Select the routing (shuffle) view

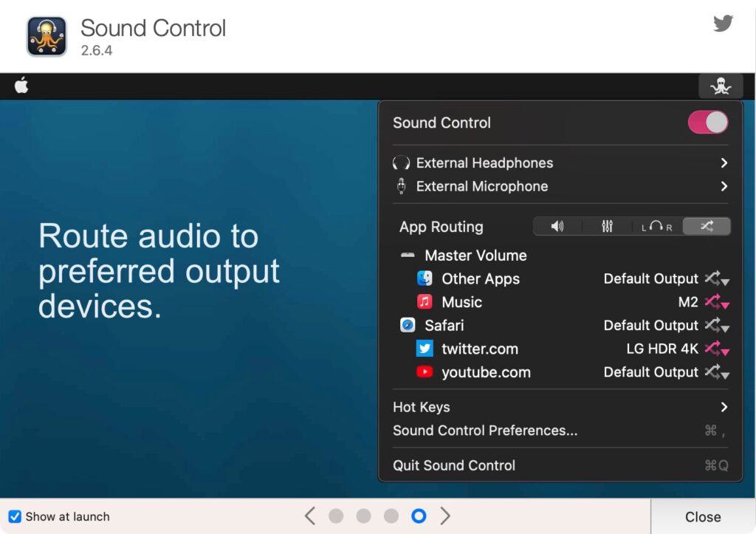[x=706, y=226]
